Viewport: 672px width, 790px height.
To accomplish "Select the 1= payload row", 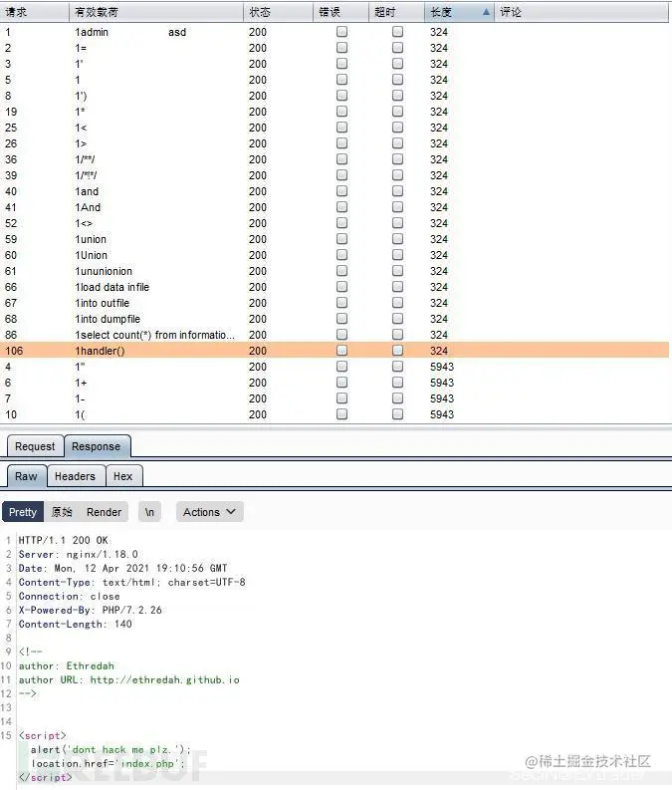I will (x=335, y=48).
